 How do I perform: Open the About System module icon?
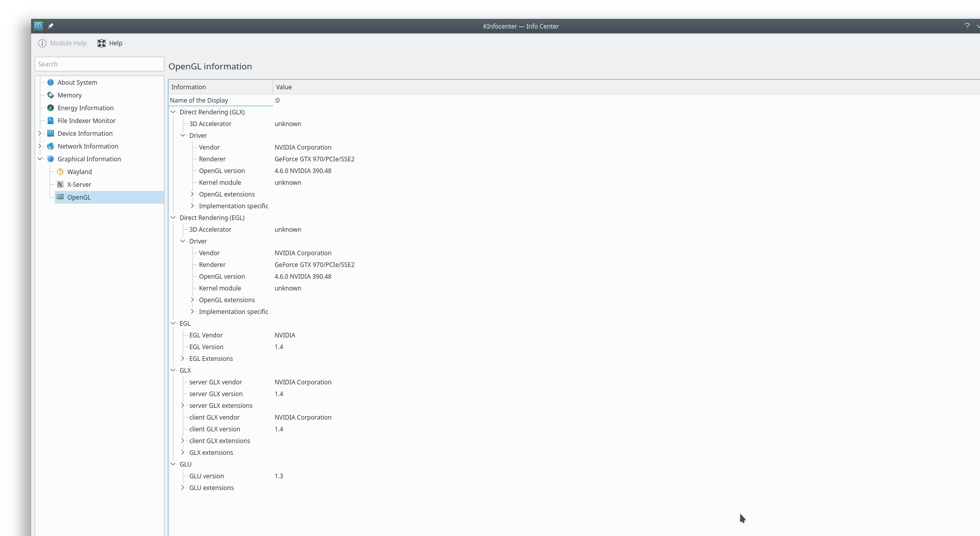(x=51, y=82)
